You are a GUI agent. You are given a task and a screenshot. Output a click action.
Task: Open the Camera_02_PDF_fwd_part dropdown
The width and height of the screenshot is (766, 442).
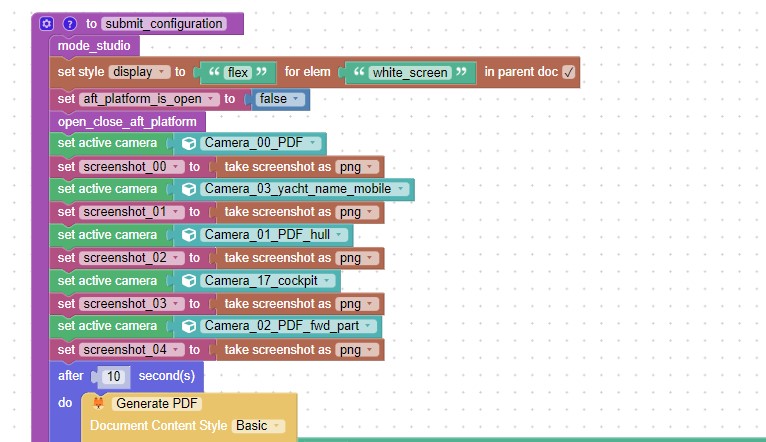tap(289, 326)
